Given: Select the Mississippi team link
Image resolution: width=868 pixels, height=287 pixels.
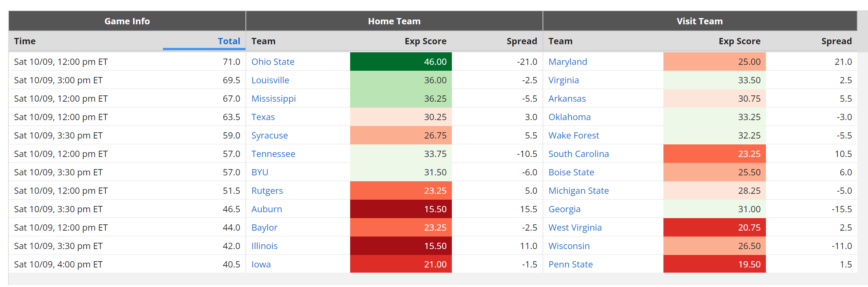Looking at the screenshot, I should coord(273,99).
